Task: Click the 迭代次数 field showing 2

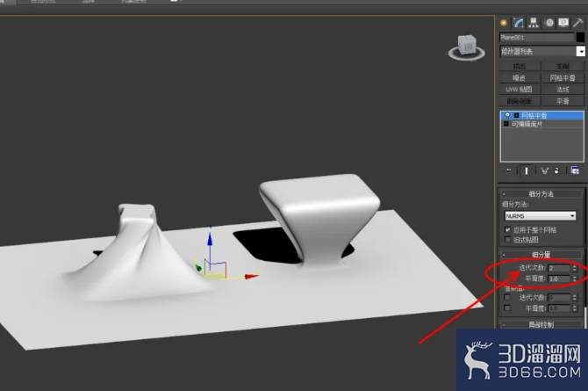Action: tap(559, 268)
